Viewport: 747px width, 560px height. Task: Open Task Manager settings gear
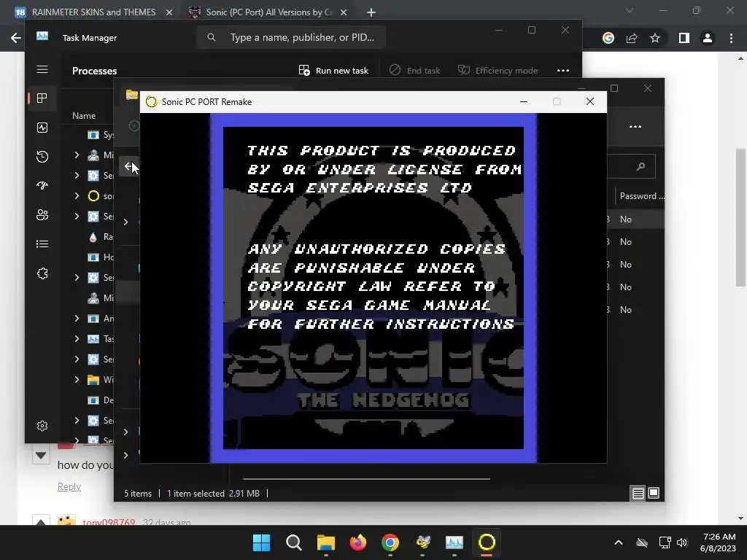click(x=42, y=426)
